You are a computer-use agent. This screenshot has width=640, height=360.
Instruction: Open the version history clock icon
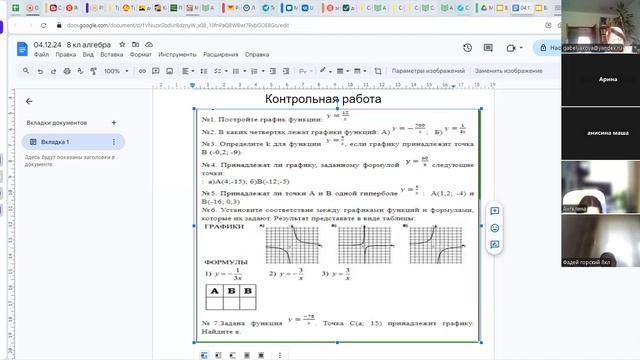[467, 48]
